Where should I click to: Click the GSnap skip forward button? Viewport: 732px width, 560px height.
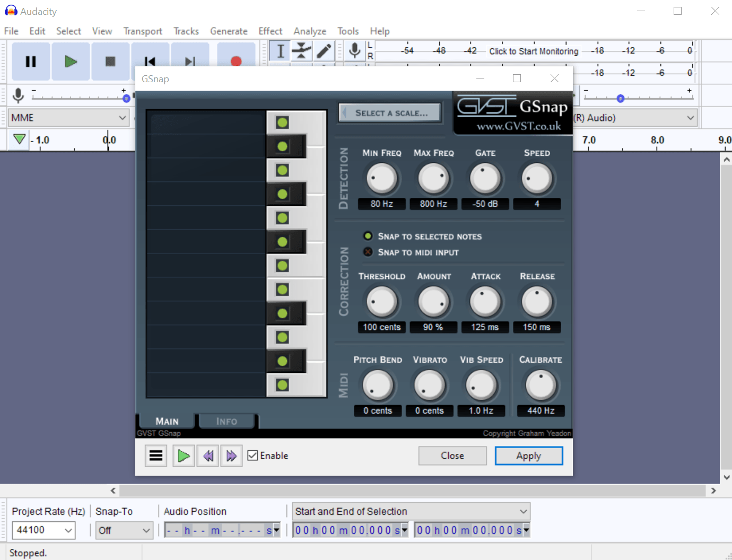tap(231, 456)
